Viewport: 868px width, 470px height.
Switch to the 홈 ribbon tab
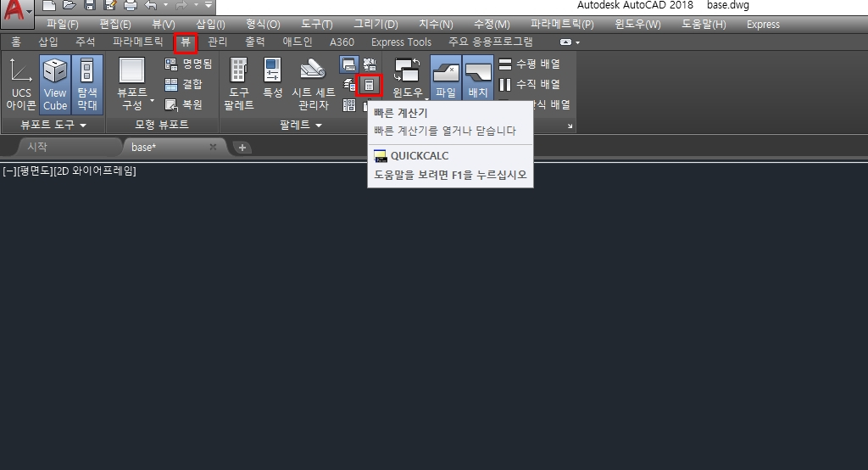[16, 42]
